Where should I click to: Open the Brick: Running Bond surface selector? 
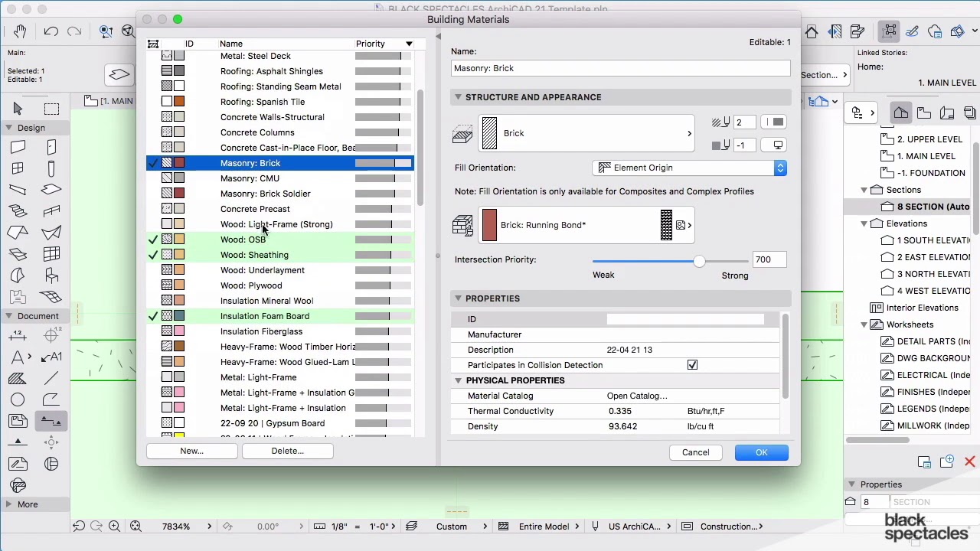(586, 225)
